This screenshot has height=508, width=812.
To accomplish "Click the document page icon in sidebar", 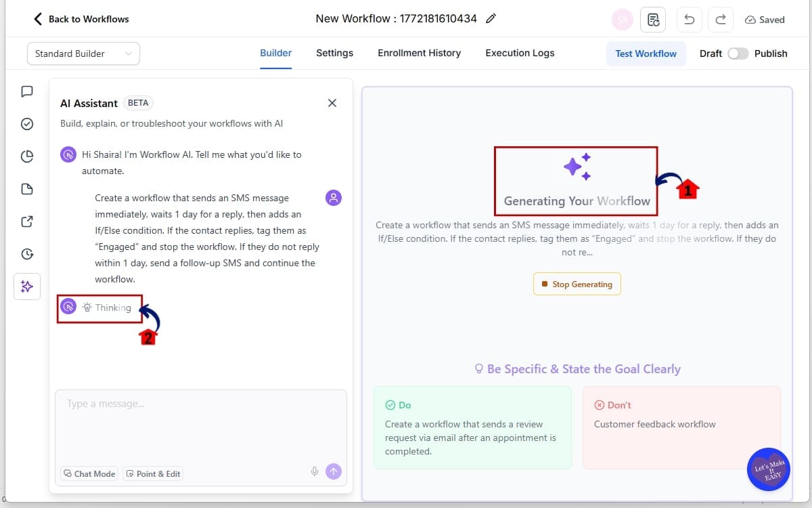I will (26, 189).
